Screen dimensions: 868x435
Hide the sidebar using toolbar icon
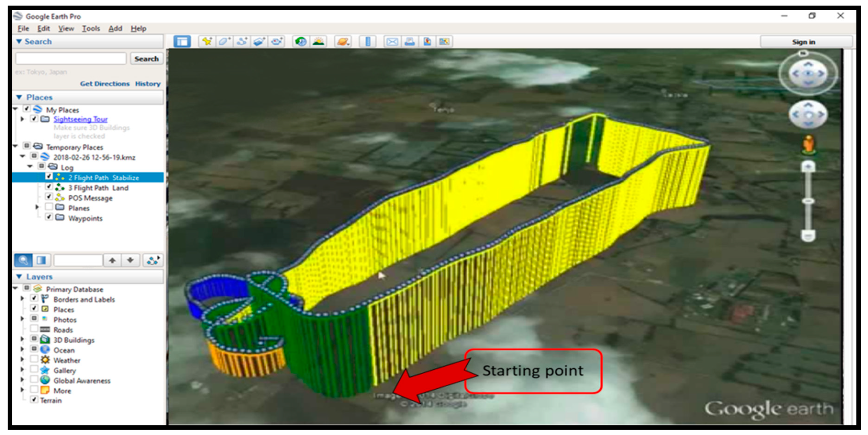click(x=182, y=41)
